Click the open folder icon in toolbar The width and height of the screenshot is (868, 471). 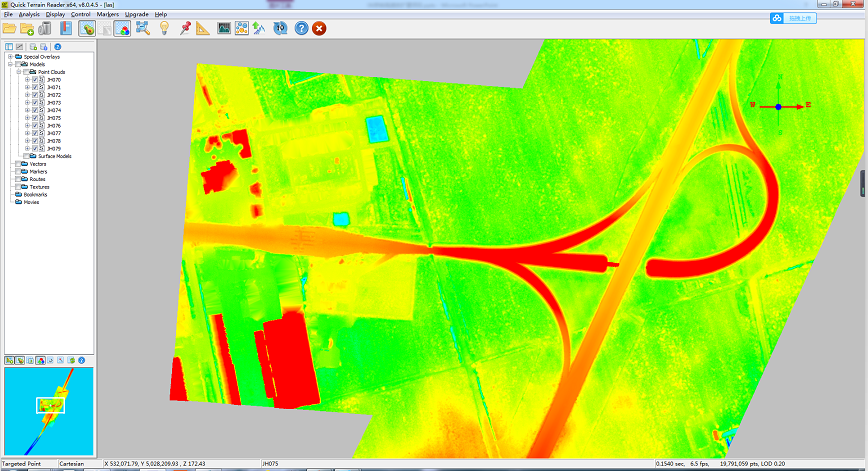(10, 29)
